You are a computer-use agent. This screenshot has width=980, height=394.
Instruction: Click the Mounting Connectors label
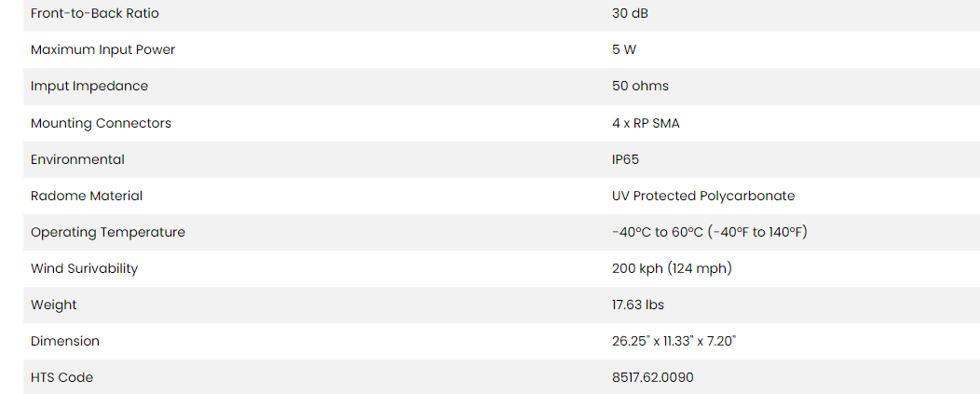pyautogui.click(x=101, y=123)
